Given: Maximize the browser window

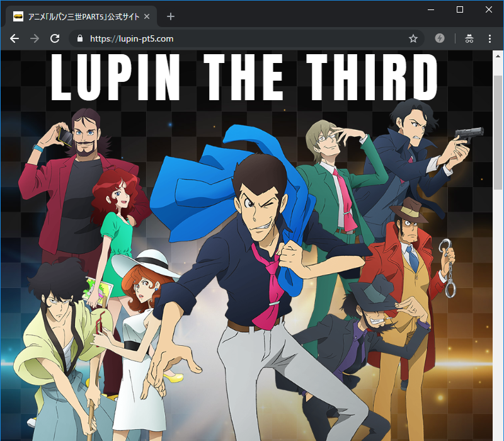Looking at the screenshot, I should pos(460,9).
